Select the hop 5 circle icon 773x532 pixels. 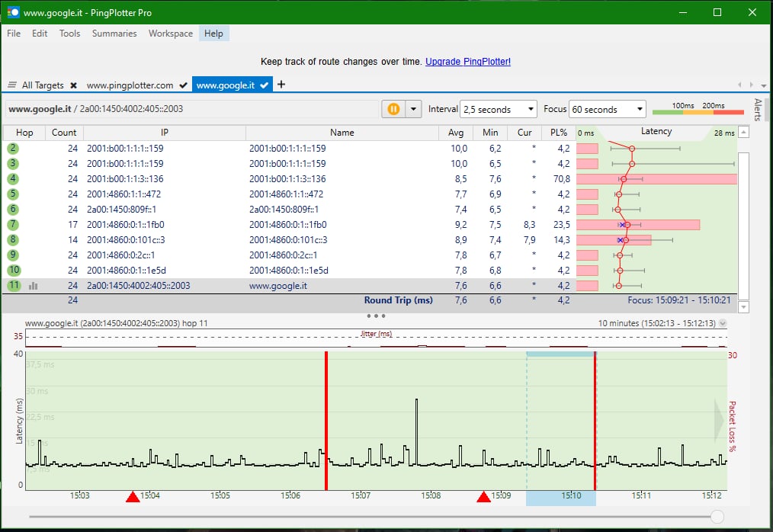coord(13,194)
